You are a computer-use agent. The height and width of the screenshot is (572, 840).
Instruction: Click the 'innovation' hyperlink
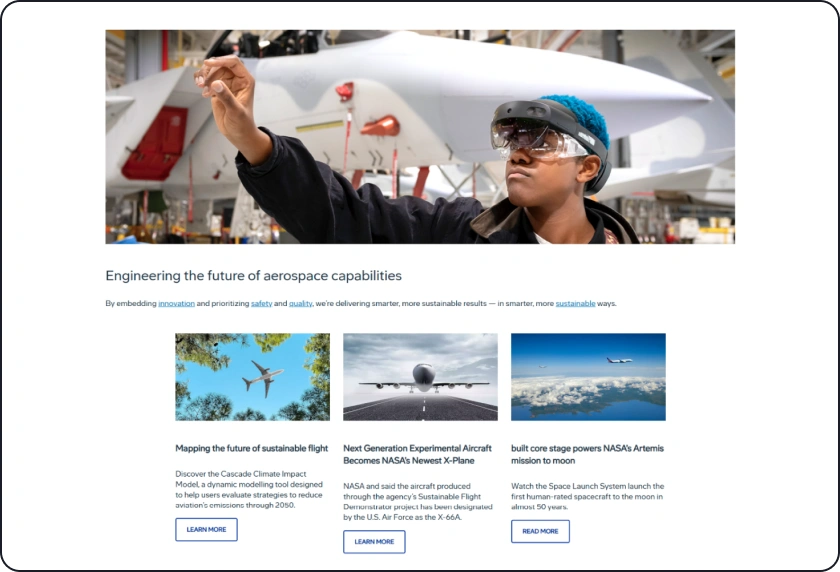176,303
